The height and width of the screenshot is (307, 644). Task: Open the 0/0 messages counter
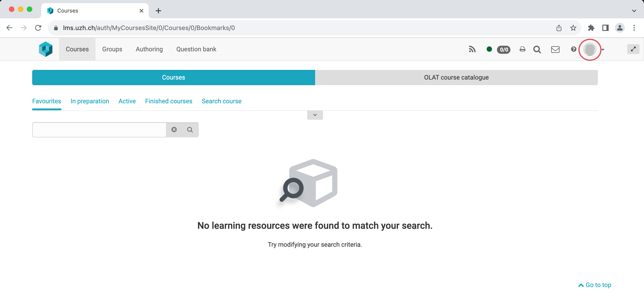point(504,50)
